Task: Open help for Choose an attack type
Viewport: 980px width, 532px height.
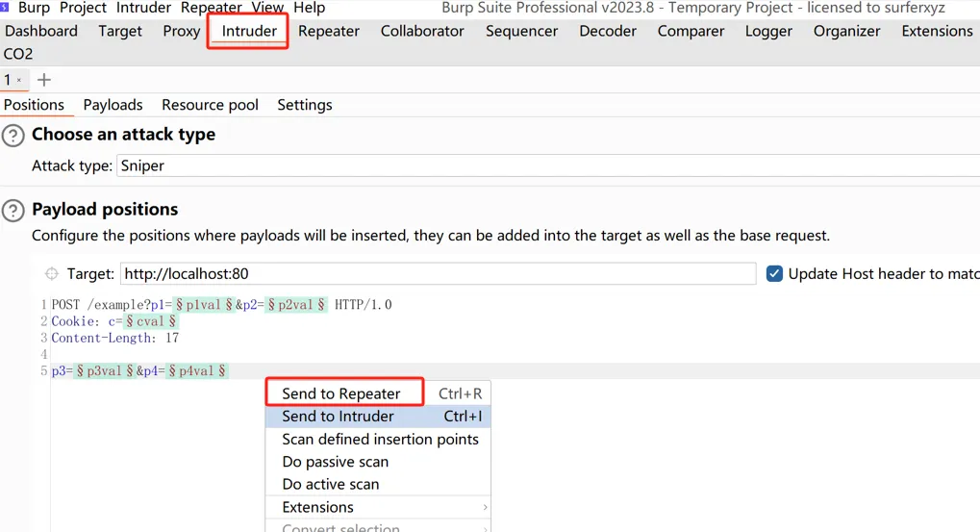Action: (13, 136)
